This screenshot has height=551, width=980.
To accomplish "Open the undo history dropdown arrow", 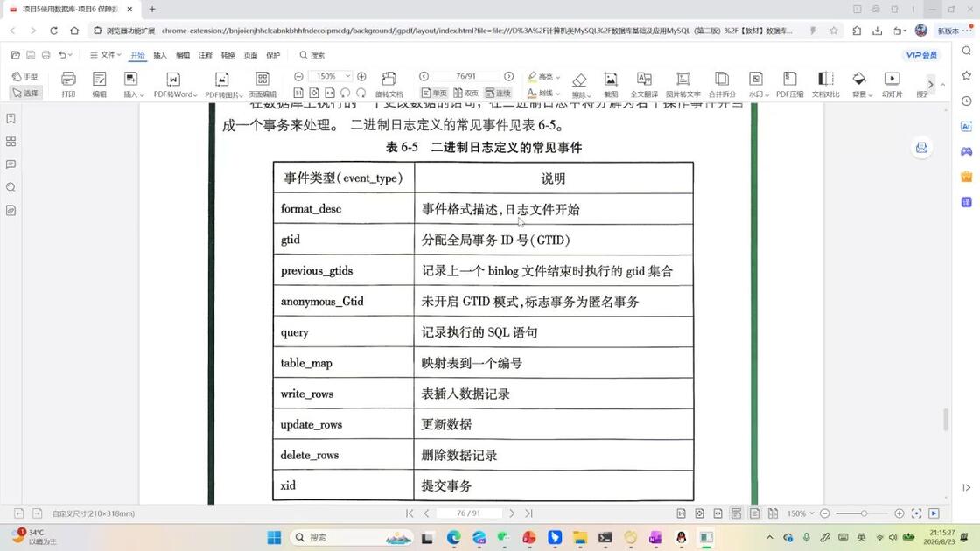I will (70, 55).
